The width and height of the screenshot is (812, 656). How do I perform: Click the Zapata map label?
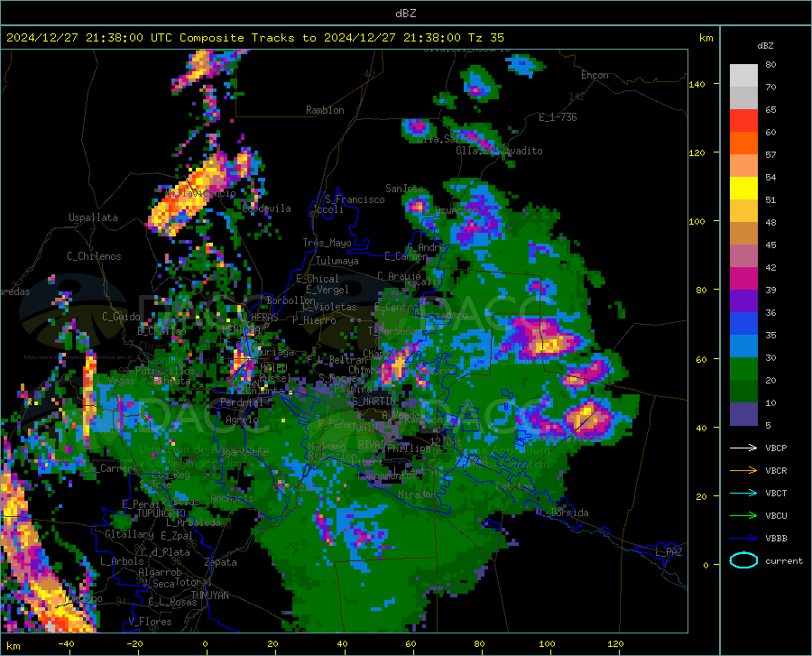pyautogui.click(x=221, y=562)
